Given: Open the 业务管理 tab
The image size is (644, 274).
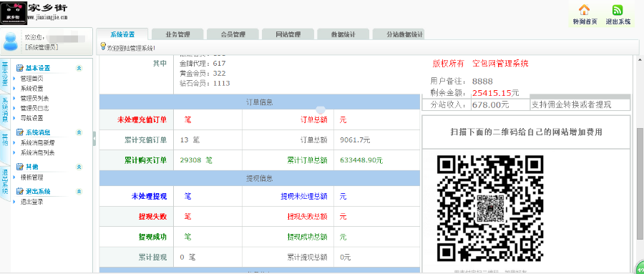Looking at the screenshot, I should tap(178, 34).
